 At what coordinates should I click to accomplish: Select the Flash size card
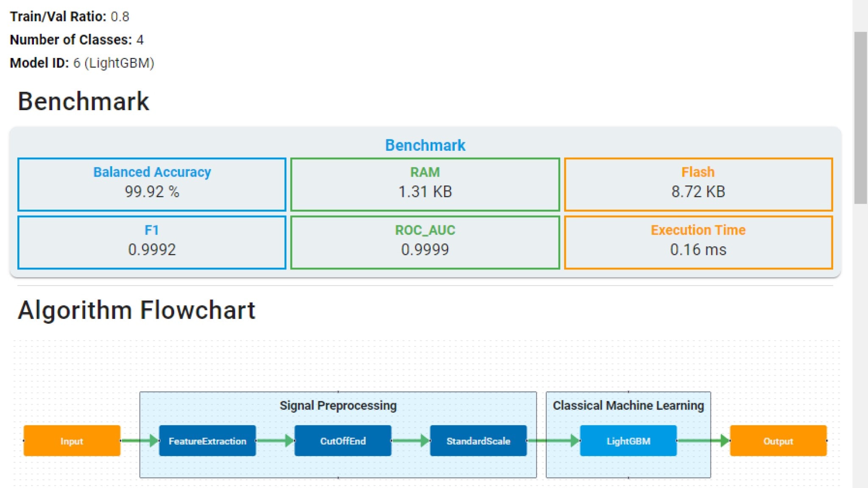698,184
